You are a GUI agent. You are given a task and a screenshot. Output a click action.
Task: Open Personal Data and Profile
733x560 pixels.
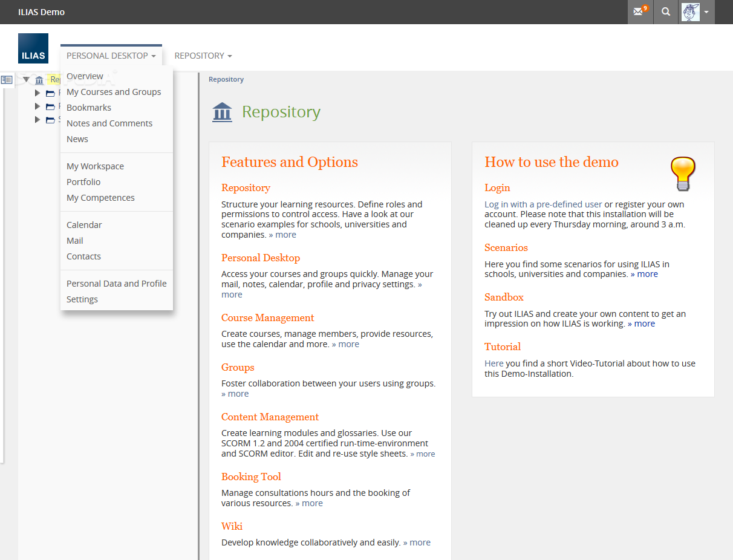tap(117, 284)
